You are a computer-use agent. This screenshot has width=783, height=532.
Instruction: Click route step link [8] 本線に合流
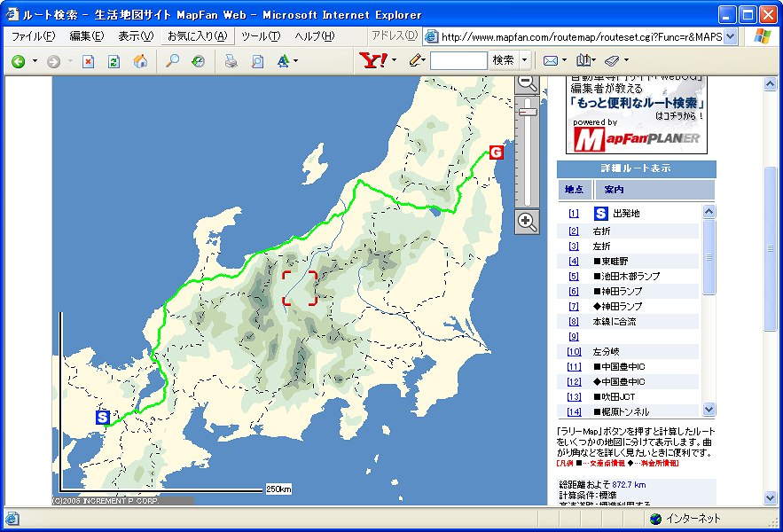point(573,322)
